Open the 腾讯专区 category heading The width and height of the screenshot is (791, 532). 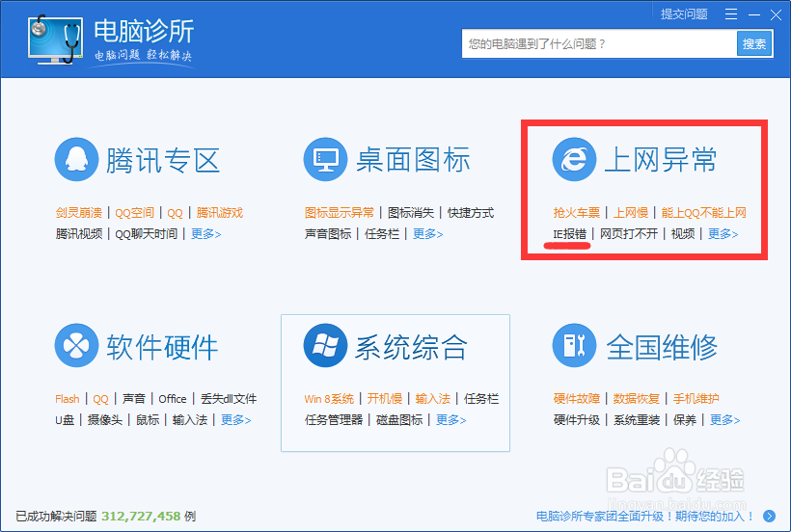(163, 160)
